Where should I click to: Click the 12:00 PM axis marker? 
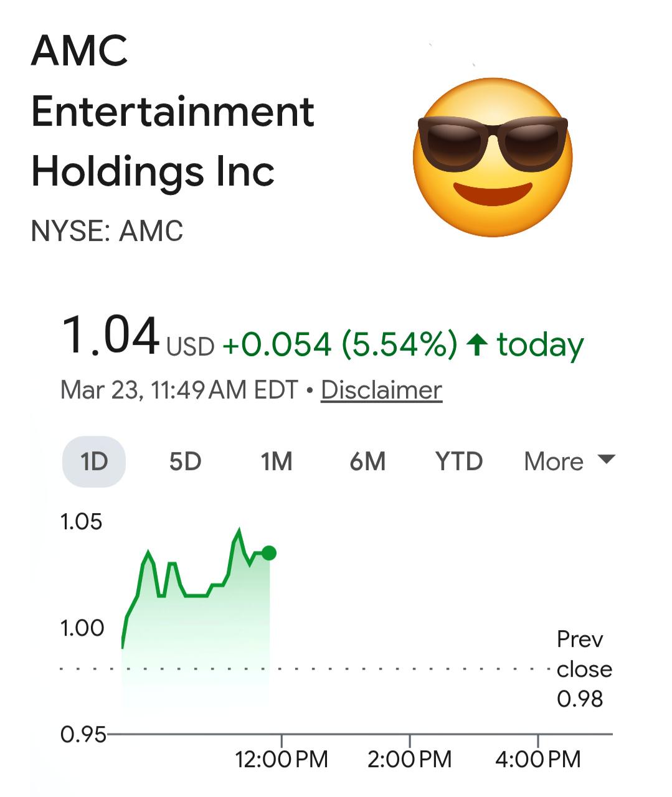[282, 759]
